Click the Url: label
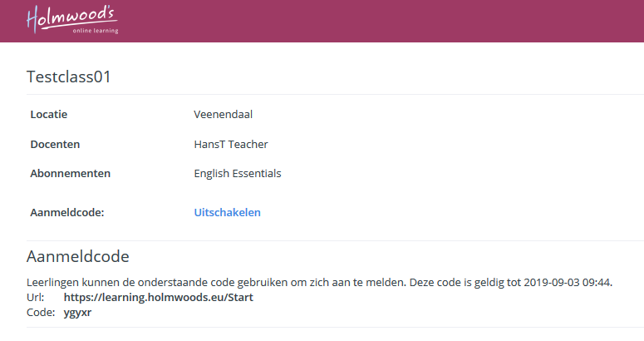This screenshot has width=644, height=341. coord(36,297)
